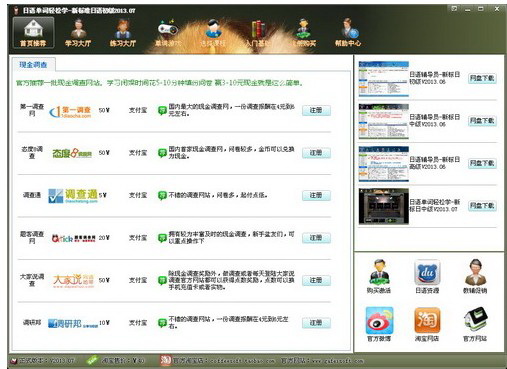Click the 题客调查网 logo
The image size is (507, 369).
click(x=74, y=238)
